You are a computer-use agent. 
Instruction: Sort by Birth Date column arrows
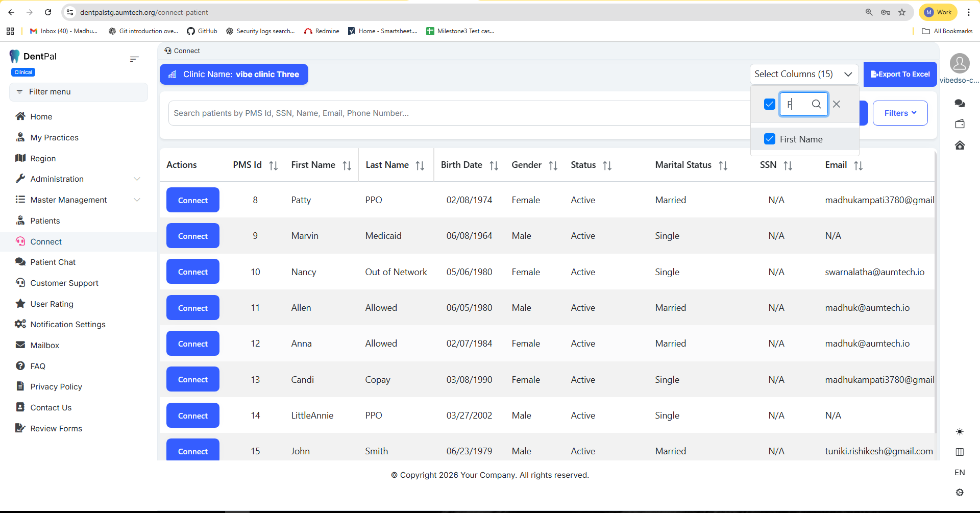[494, 165]
